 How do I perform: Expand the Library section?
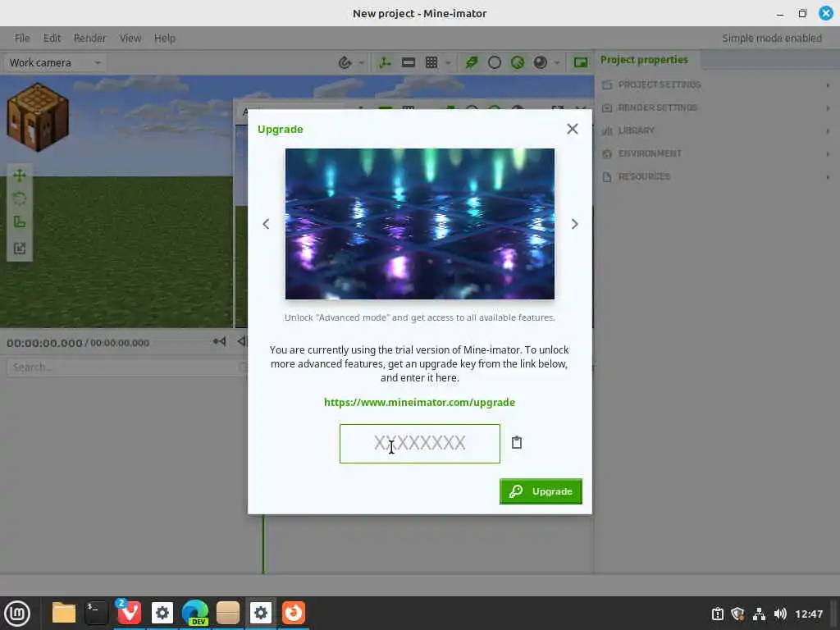[x=717, y=130]
